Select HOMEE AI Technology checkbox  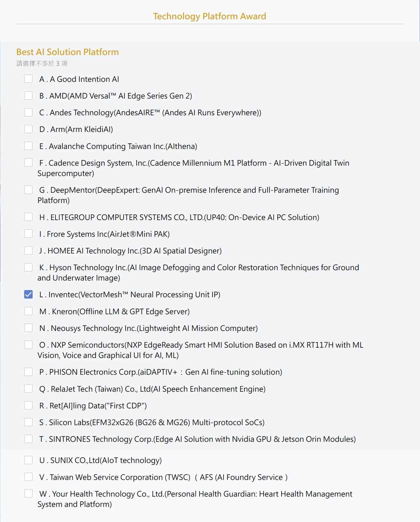[28, 250]
